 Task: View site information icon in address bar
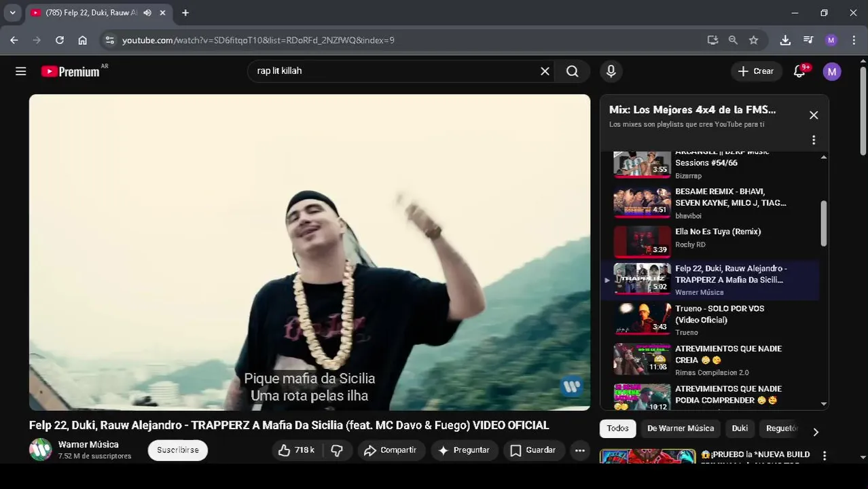(109, 40)
